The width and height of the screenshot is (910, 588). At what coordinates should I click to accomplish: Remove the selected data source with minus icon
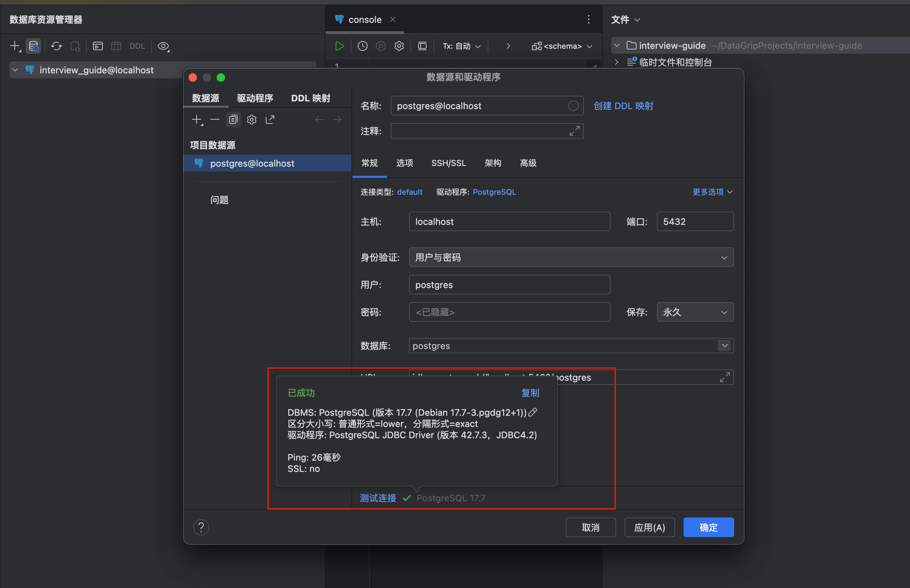(x=215, y=120)
